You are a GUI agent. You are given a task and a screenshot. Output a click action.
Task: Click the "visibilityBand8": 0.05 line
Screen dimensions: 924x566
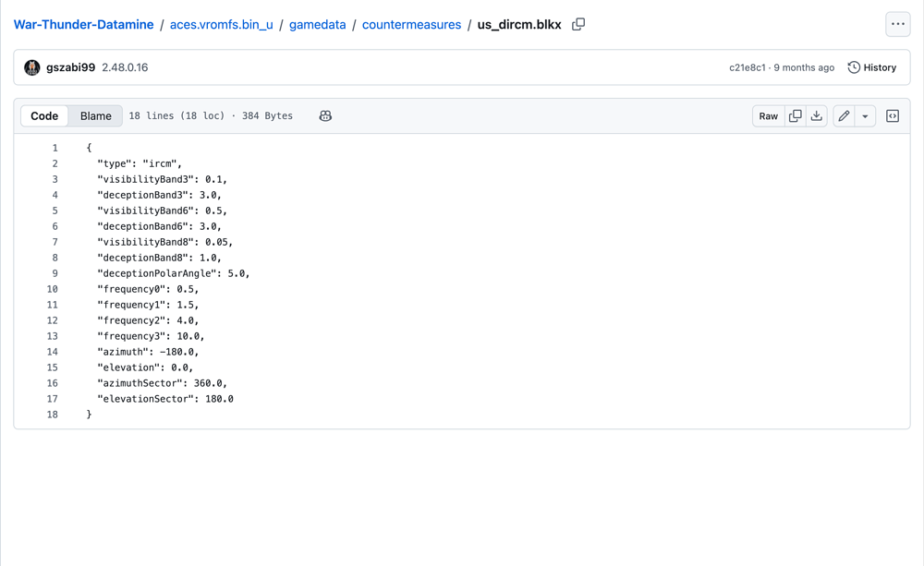pos(165,242)
